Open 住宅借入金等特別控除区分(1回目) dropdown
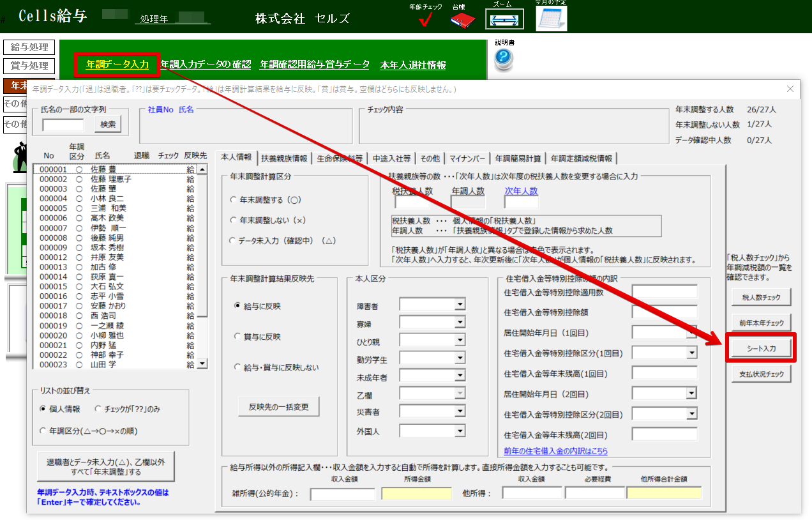Viewport: 812px width, 520px height. [x=692, y=352]
